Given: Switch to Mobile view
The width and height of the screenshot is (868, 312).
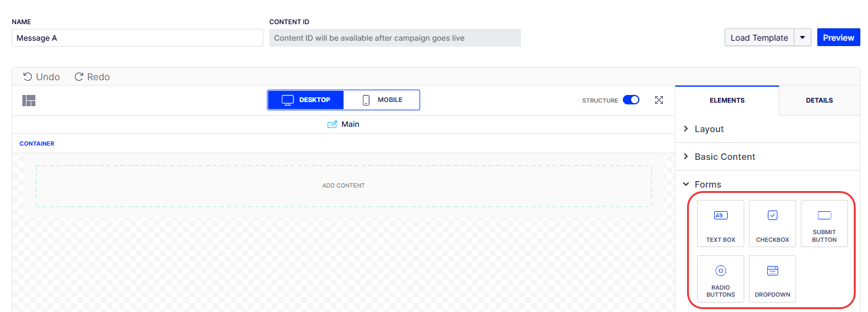Looking at the screenshot, I should (x=382, y=100).
